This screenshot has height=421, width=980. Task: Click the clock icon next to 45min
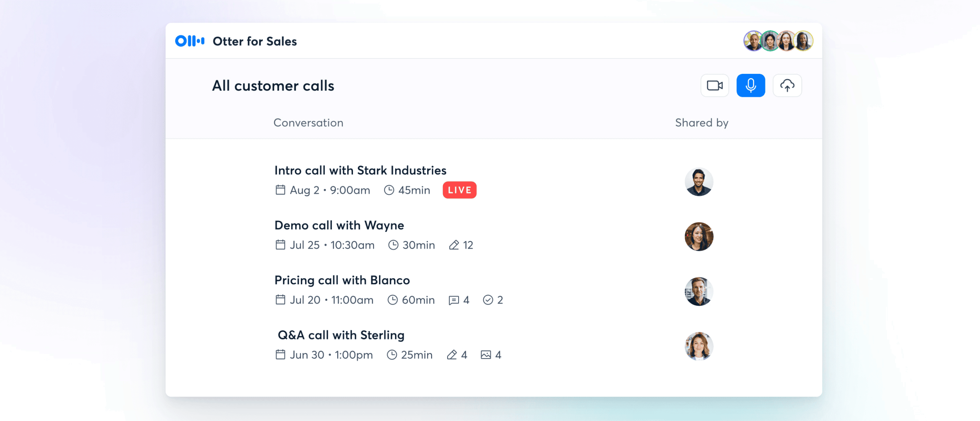(389, 190)
